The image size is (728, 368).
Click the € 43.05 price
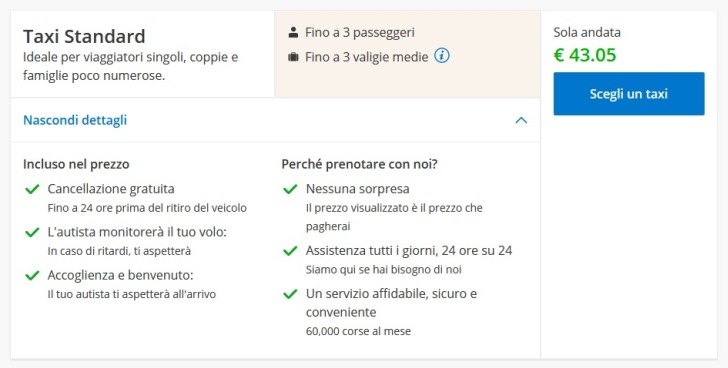585,55
